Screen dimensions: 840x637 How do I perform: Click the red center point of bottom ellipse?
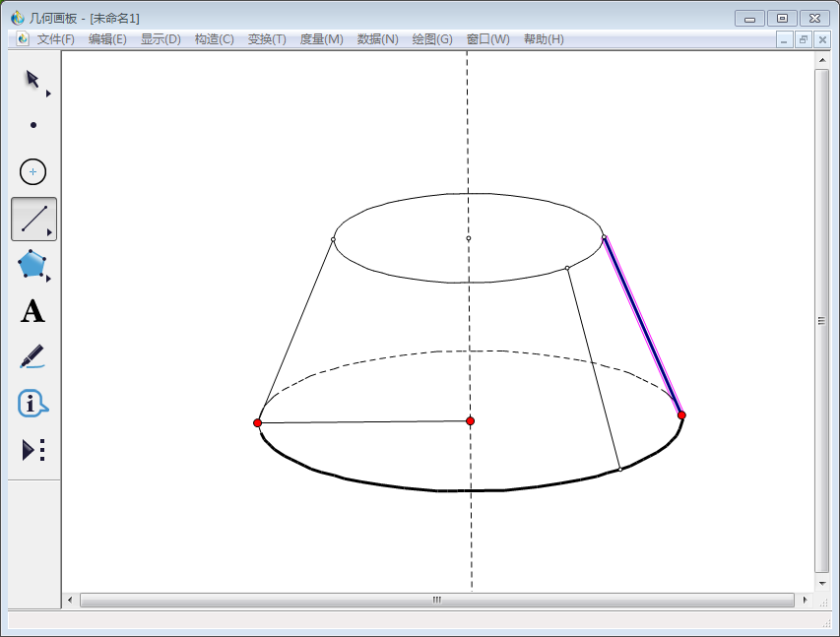471,421
